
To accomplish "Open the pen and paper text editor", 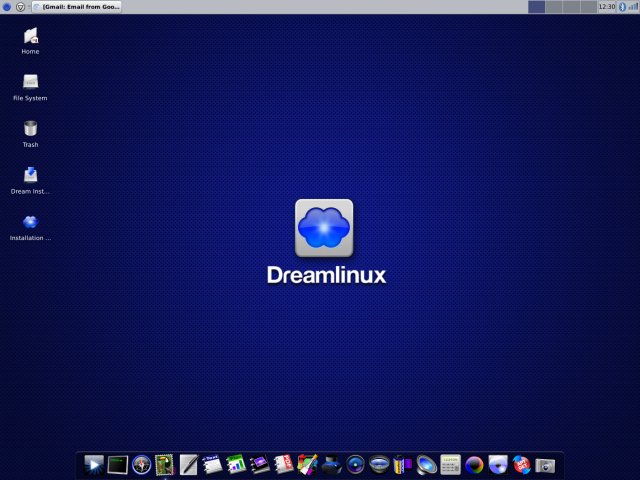I will coord(189,465).
